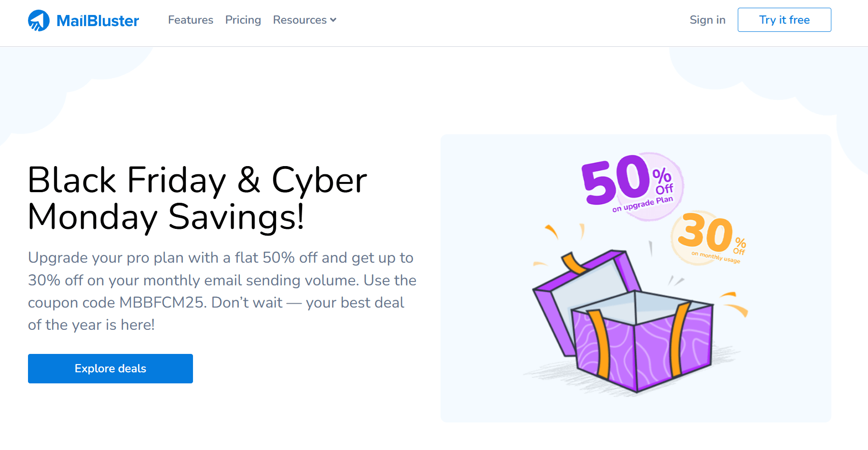The image size is (868, 450).
Task: Open the Sign in link
Action: tap(707, 20)
